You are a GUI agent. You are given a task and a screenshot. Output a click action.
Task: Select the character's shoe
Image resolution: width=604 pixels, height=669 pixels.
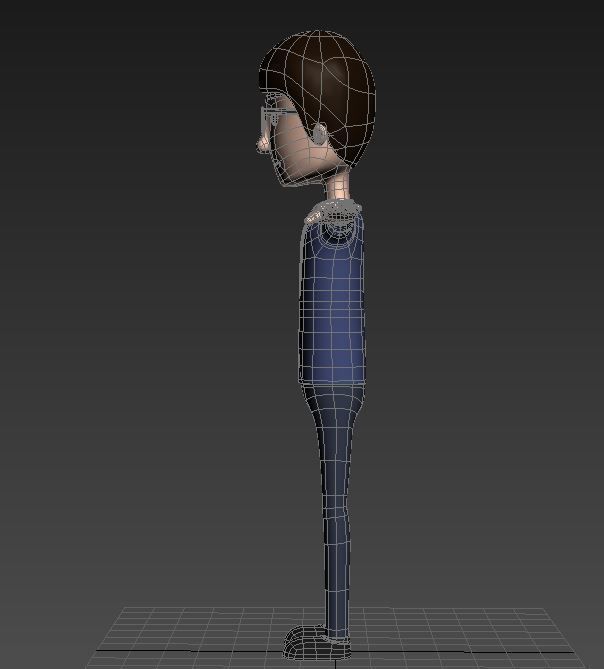pos(317,642)
